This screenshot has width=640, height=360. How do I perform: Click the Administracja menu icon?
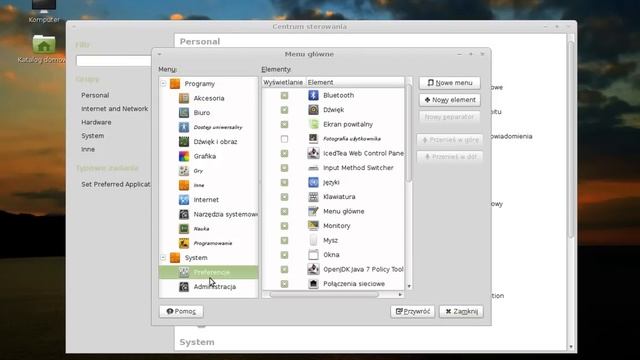(184, 287)
